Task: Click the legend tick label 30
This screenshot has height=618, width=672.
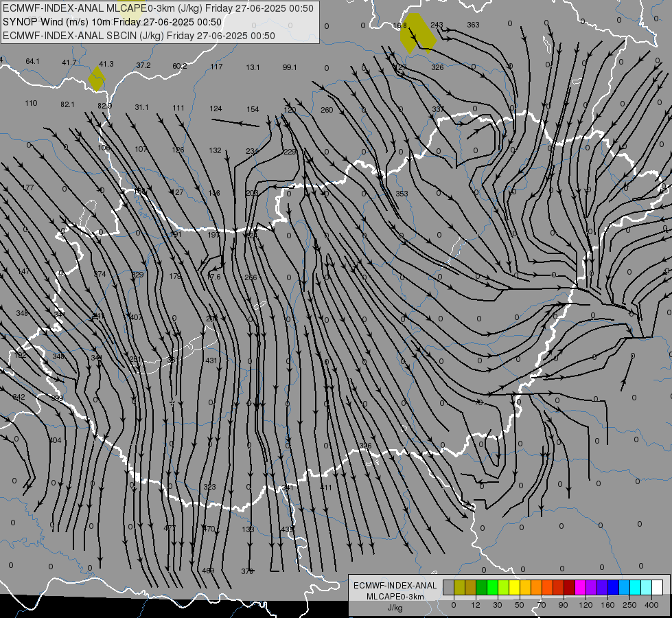Action: tap(497, 605)
